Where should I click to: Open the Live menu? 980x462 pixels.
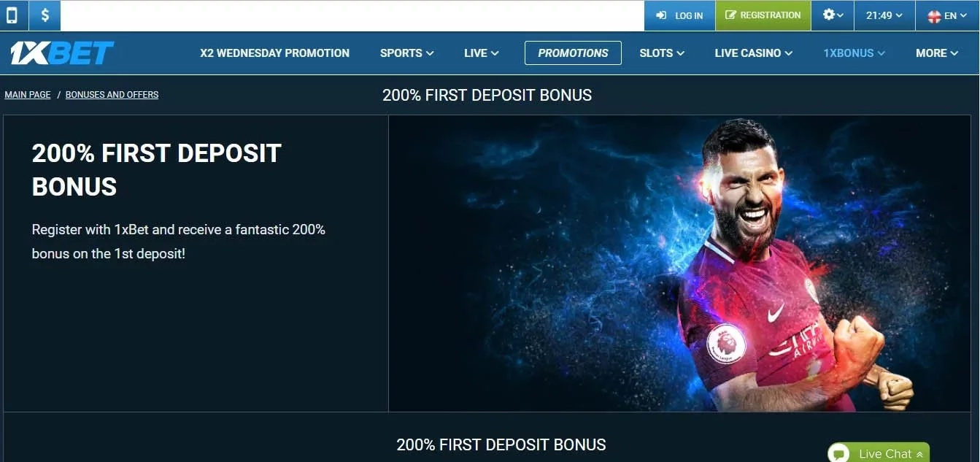[x=481, y=53]
